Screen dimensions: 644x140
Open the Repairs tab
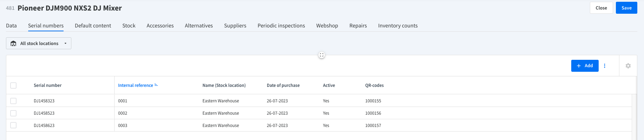358,26
